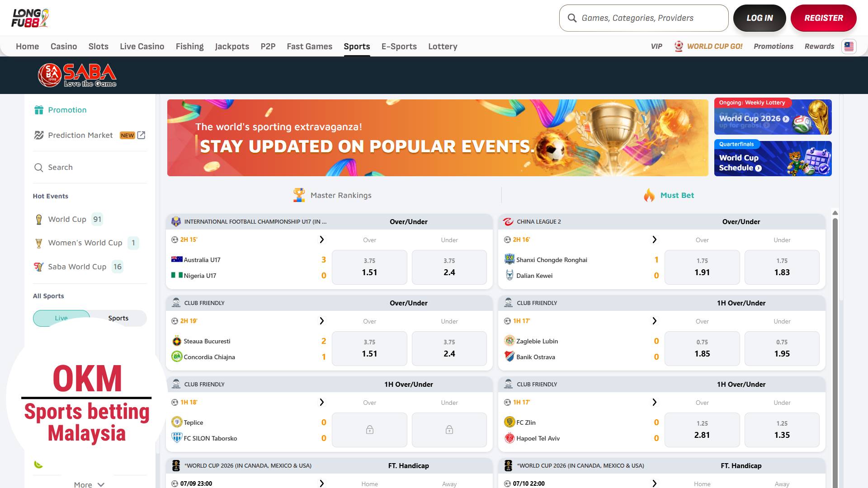Expand the Zaglebie Lubin match details

(654, 321)
